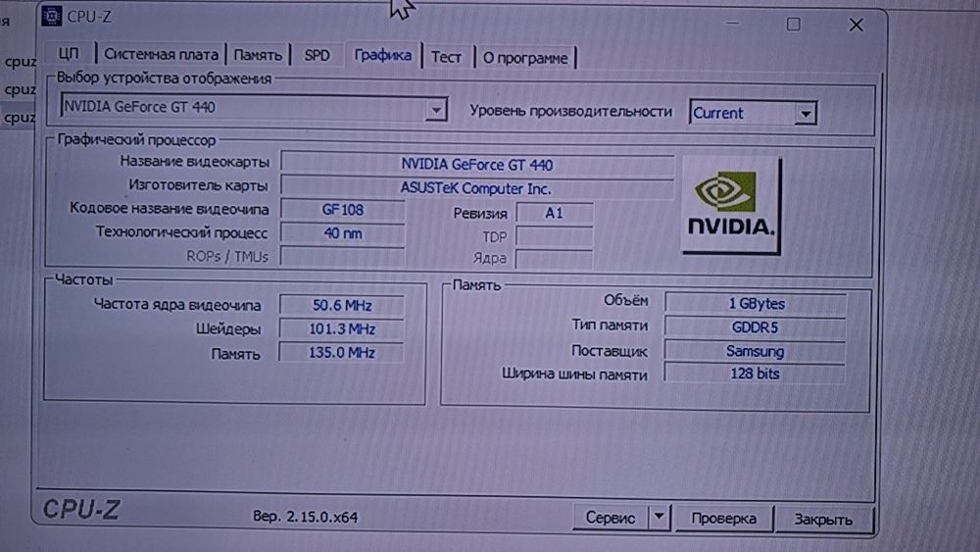Click the version text Вер. 2.15.0.x64

(x=305, y=517)
